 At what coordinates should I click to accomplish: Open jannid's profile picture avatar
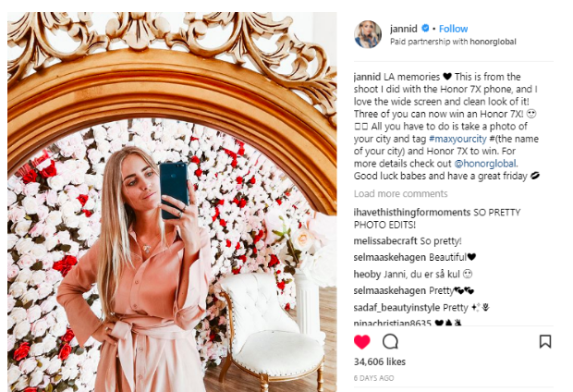click(x=368, y=34)
